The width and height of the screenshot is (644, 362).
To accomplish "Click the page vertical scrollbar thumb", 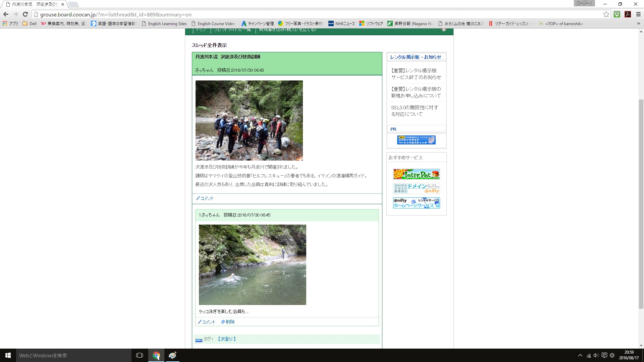I will point(641,204).
